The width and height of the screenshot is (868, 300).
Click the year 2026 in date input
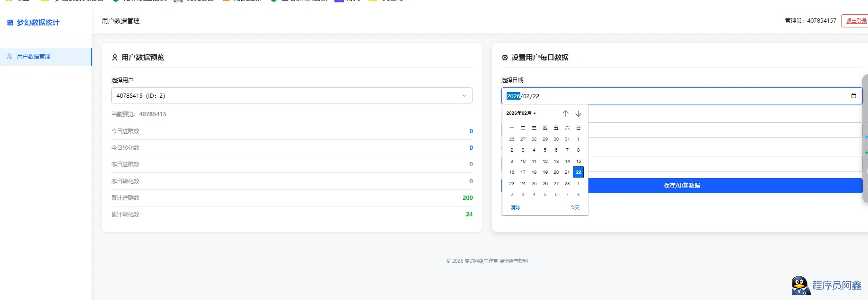tap(513, 96)
